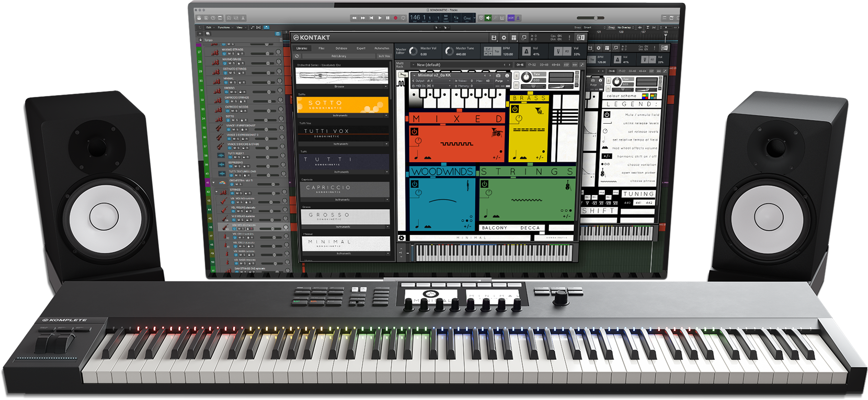Switch to Kontakt Libraries tab
Screen dimensions: 868x400
(x=302, y=48)
